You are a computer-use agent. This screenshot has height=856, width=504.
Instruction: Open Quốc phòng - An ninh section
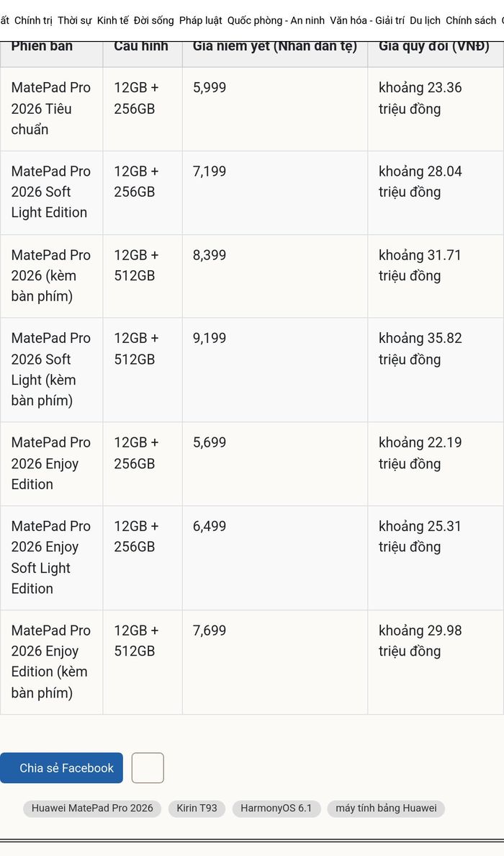coord(276,21)
